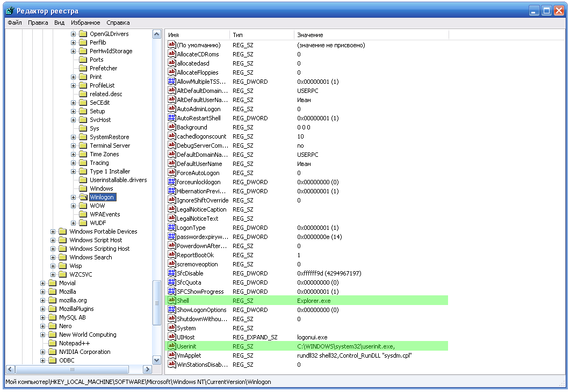570x392 pixels.
Task: Click the UIHost value icon
Action: coord(172,337)
